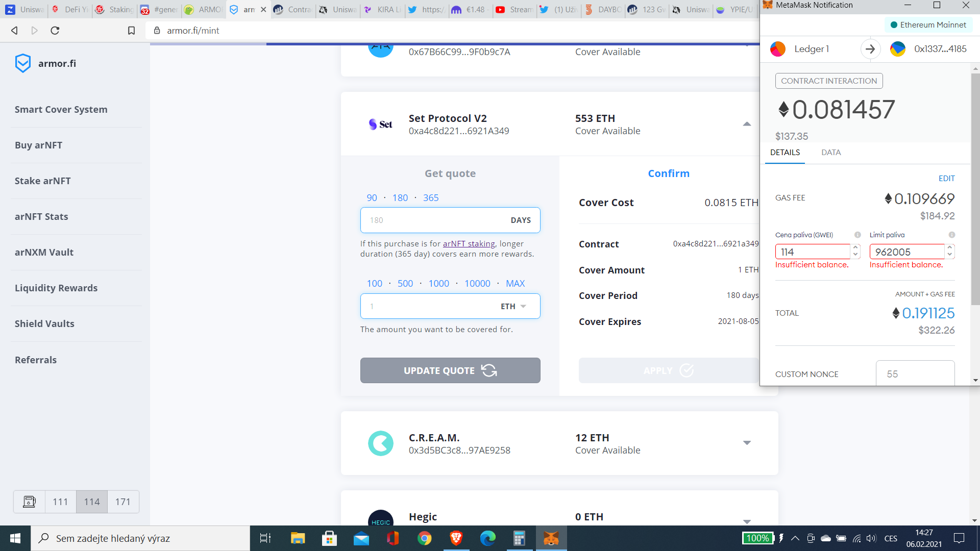Click the C.R.E.A.M. protocol logo
This screenshot has width=980, height=551.
click(381, 443)
